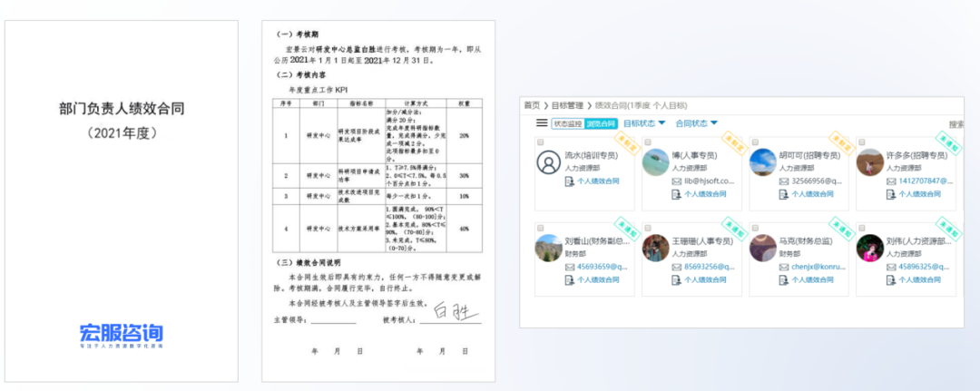Tick the checkbox on 博(人事专员) card
The height and width of the screenshot is (391, 980).
click(648, 142)
